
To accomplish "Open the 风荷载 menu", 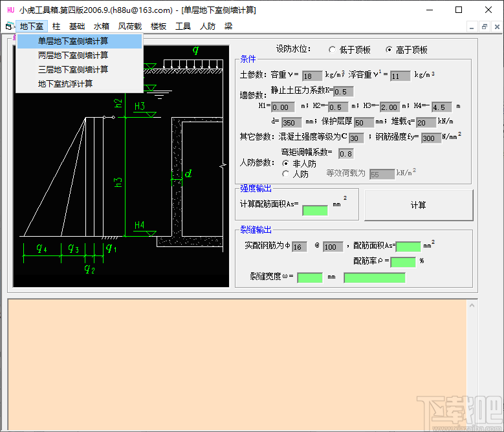I will [130, 27].
